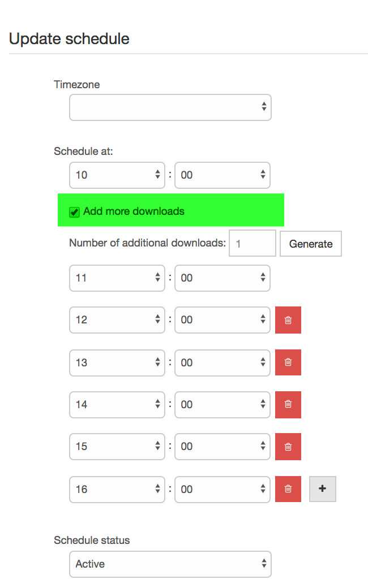Open the Timezone dropdown
The image size is (368, 588).
(x=170, y=107)
